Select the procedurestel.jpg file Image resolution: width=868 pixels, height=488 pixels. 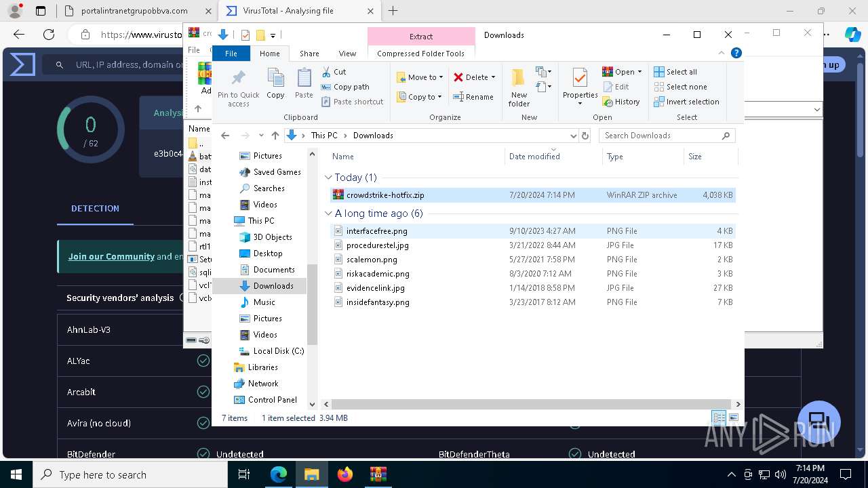(x=532, y=245)
